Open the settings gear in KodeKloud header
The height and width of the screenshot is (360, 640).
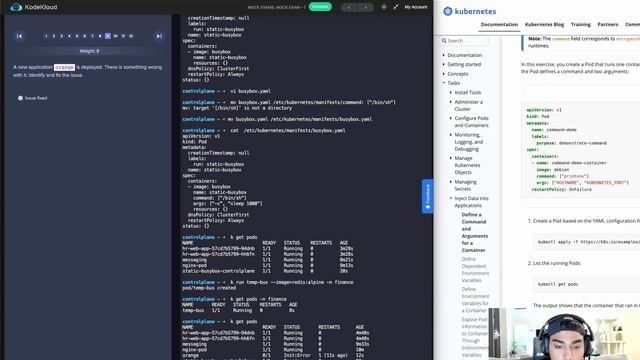coord(384,7)
